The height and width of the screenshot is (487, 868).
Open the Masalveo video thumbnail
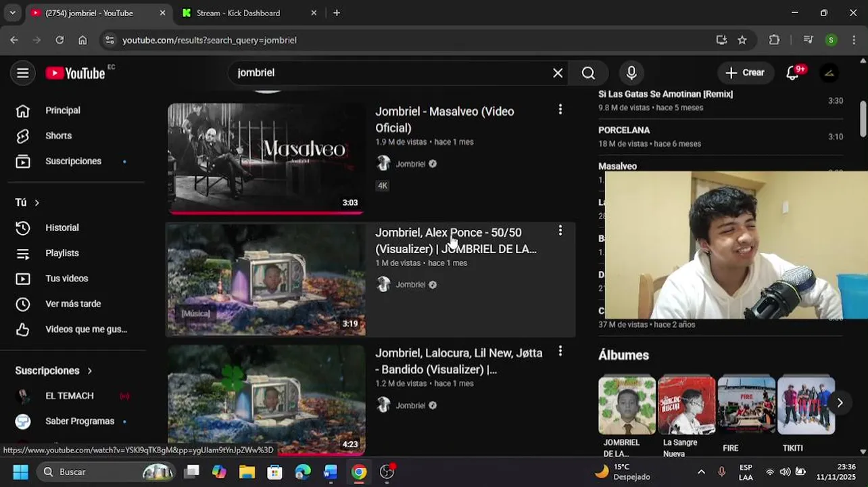click(266, 158)
